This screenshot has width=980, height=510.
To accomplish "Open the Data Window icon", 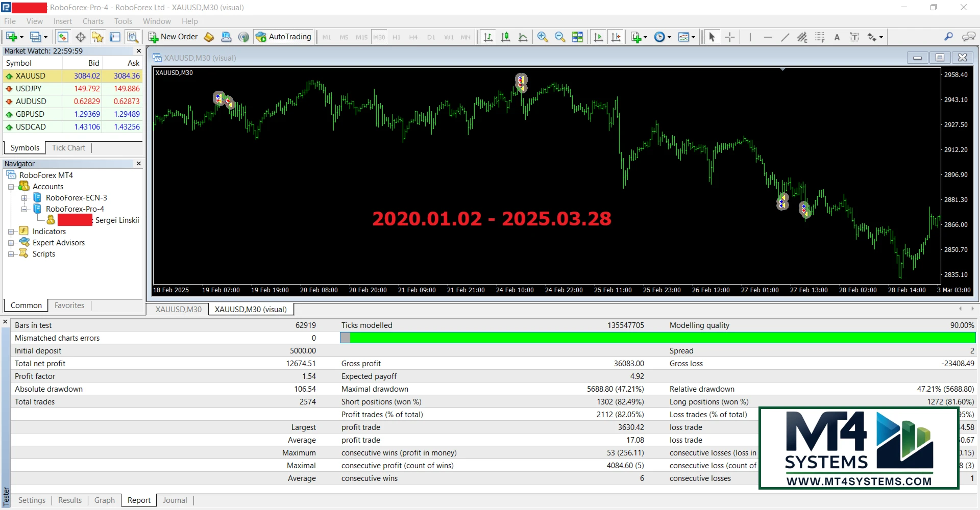I will coord(80,37).
